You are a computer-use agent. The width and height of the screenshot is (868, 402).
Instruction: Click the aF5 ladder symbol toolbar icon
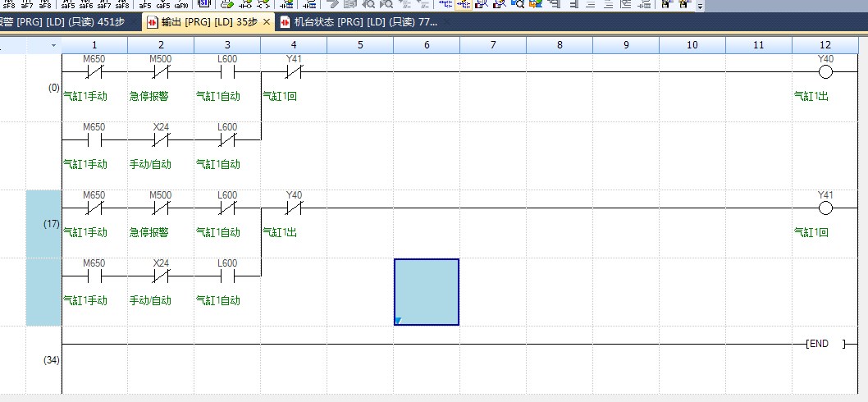click(145, 4)
